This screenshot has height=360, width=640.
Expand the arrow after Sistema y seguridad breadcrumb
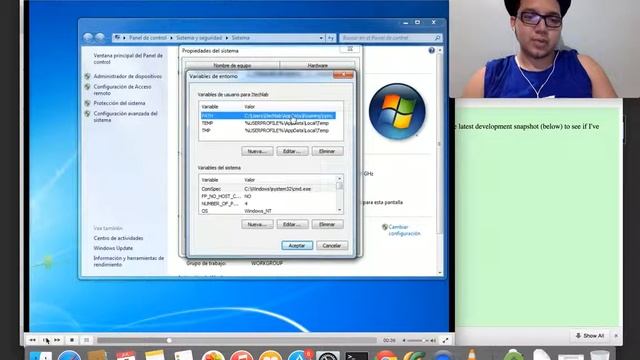(x=227, y=38)
